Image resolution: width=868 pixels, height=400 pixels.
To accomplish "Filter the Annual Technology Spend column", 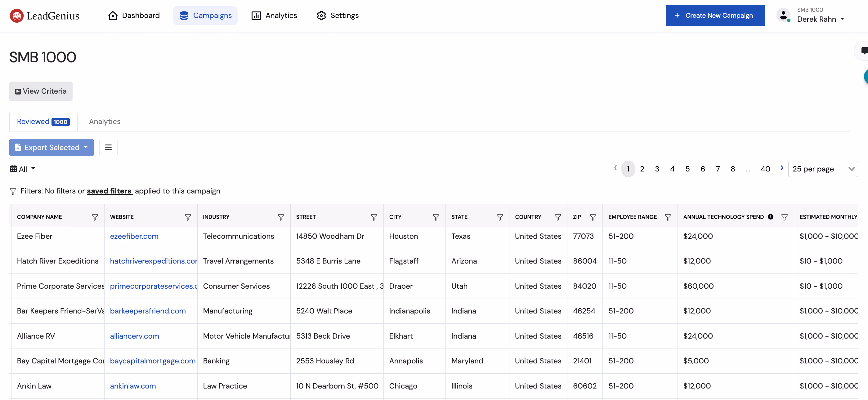I will tap(785, 217).
